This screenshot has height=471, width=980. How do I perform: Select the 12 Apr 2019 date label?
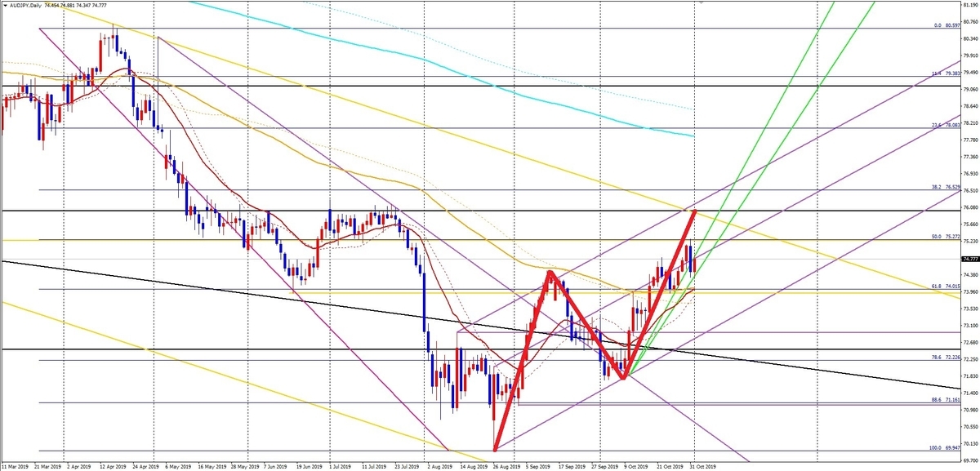pyautogui.click(x=114, y=467)
